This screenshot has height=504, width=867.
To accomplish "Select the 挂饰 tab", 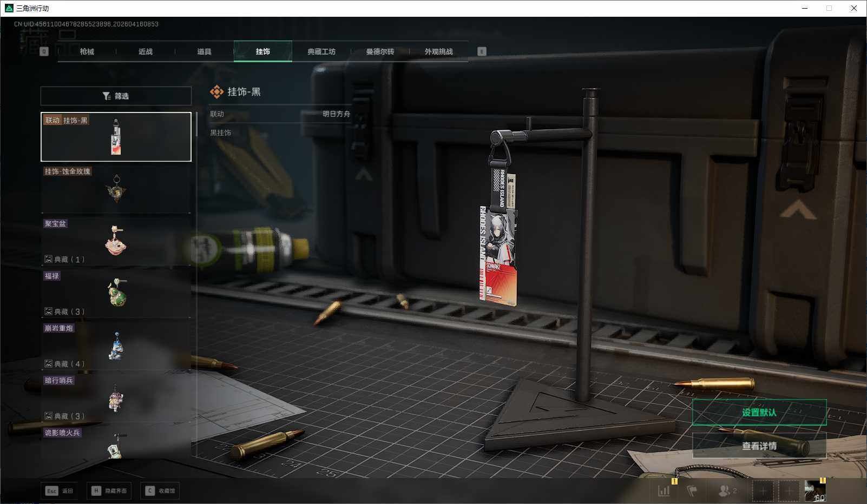I will (x=263, y=51).
